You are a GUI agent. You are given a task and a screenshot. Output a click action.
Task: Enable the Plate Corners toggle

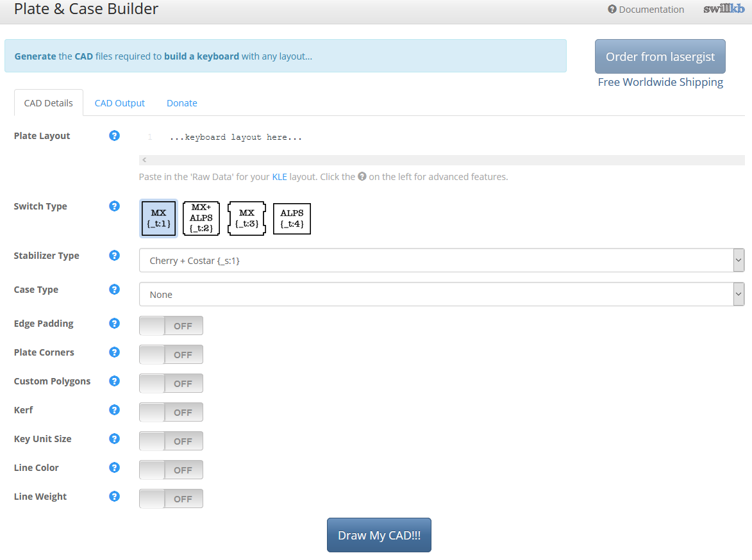[x=171, y=354]
